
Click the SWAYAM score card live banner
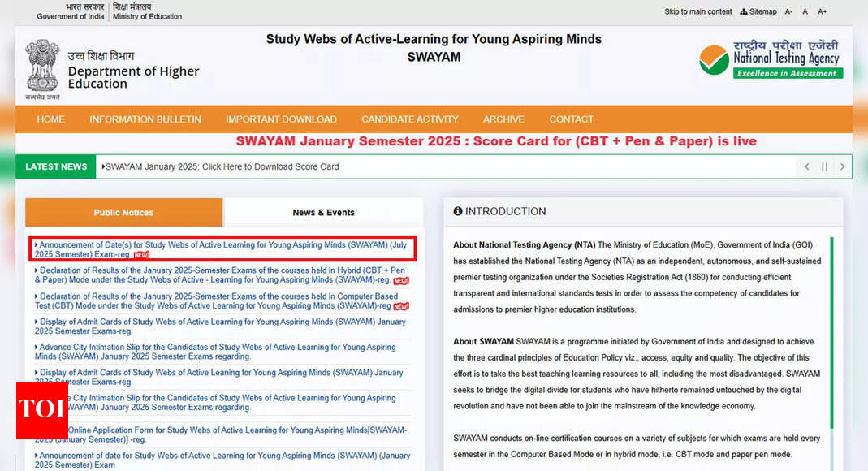click(496, 141)
